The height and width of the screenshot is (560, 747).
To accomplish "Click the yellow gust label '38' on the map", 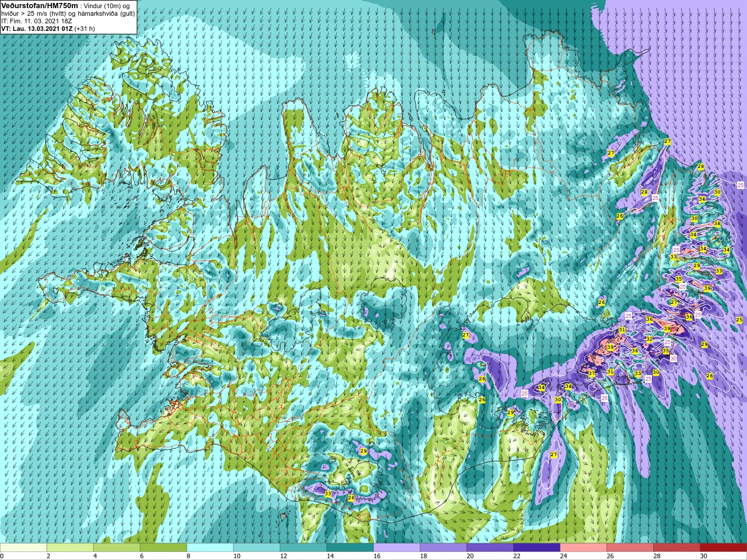I will 717,224.
